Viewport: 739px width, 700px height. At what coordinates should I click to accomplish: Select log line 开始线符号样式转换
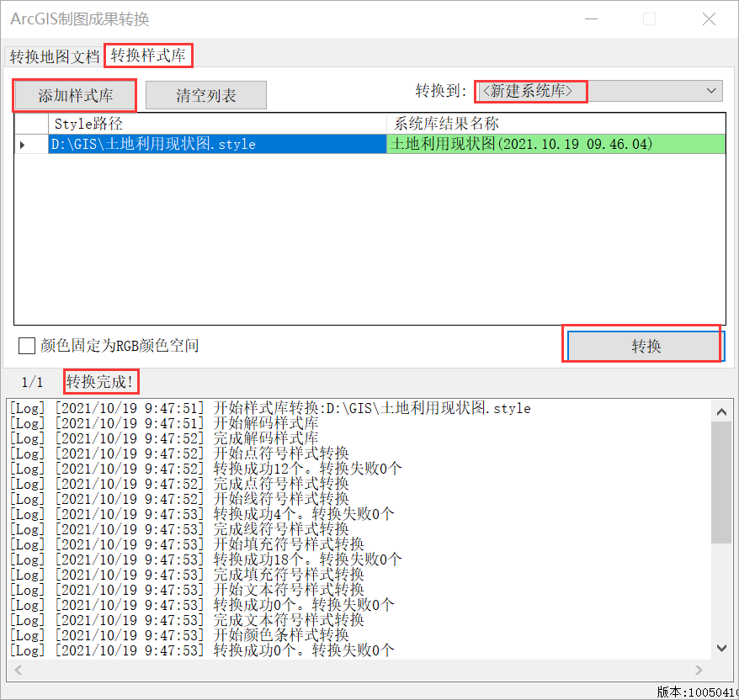tap(179, 499)
